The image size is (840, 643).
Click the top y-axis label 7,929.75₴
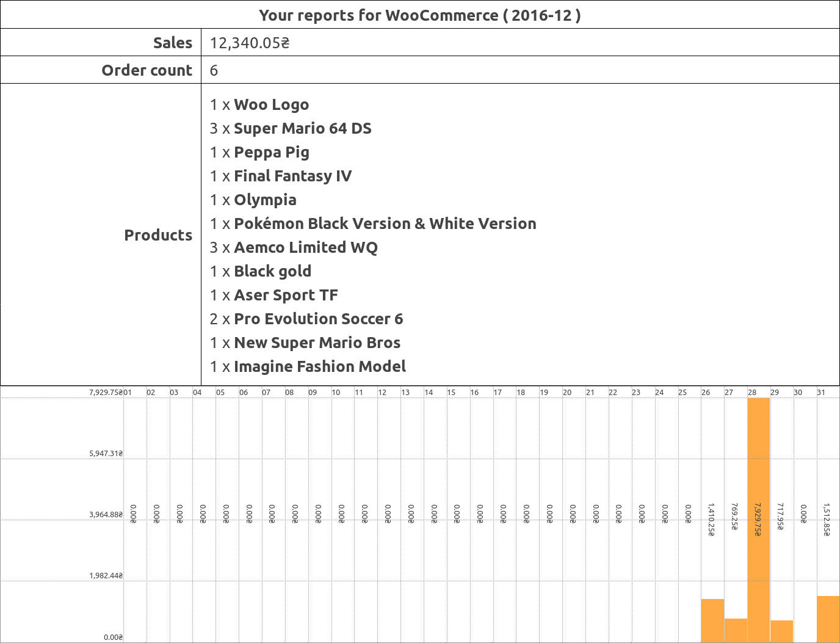point(106,393)
